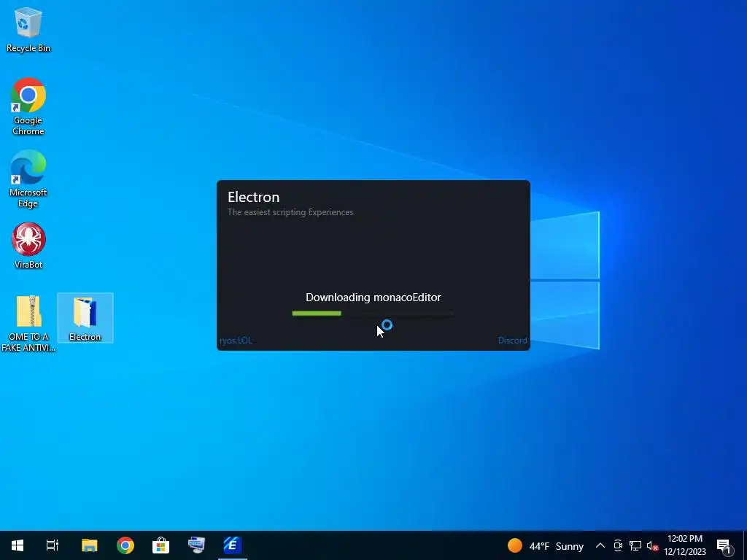Select the Electron folder on desktop
747x560 pixels.
point(85,318)
